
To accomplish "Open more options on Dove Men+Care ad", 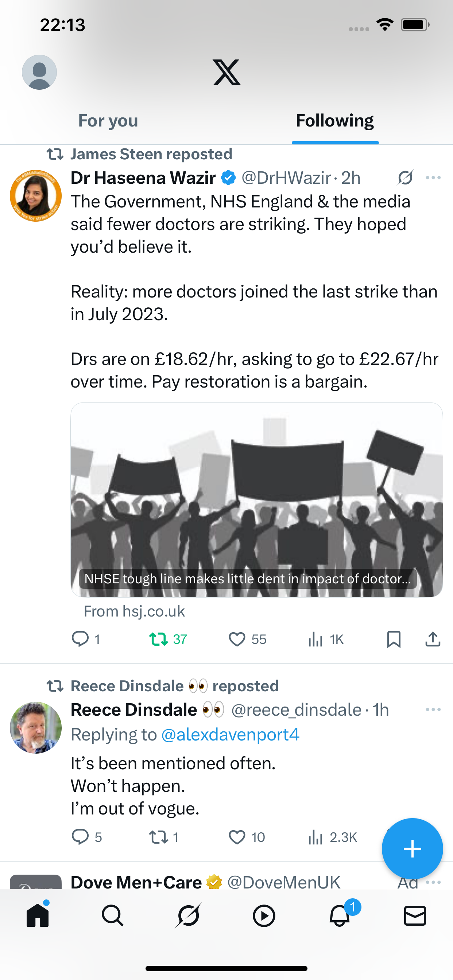I will tap(433, 882).
